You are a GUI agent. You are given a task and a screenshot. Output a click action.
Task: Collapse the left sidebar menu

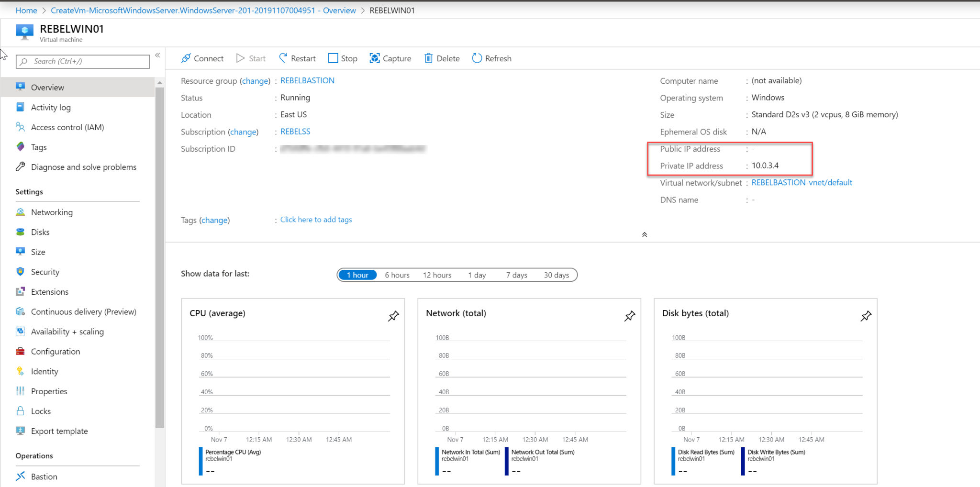[x=157, y=55]
